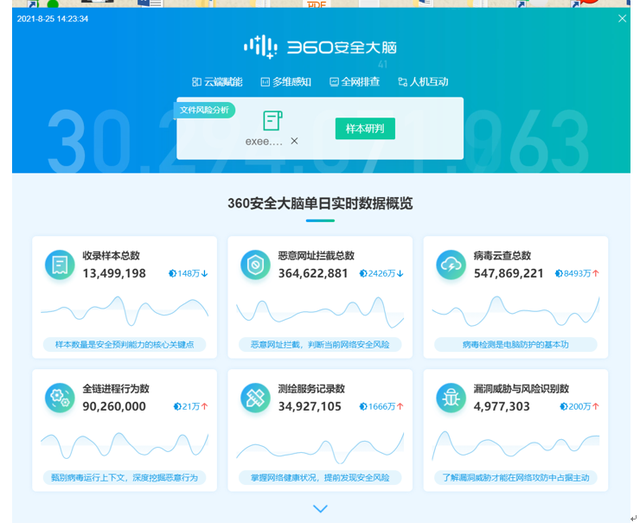This screenshot has width=640, height=529.
Task: Click the value 90,260,000
Action: click(114, 407)
